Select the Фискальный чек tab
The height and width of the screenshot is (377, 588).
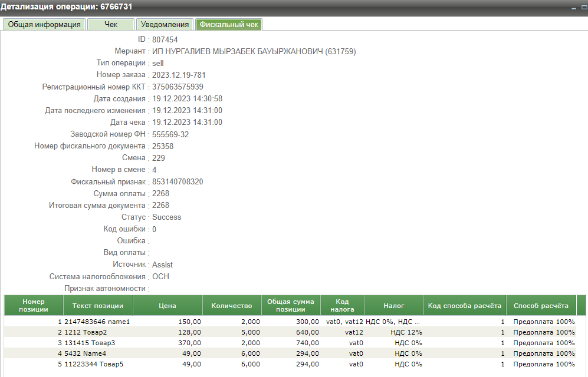tap(229, 24)
